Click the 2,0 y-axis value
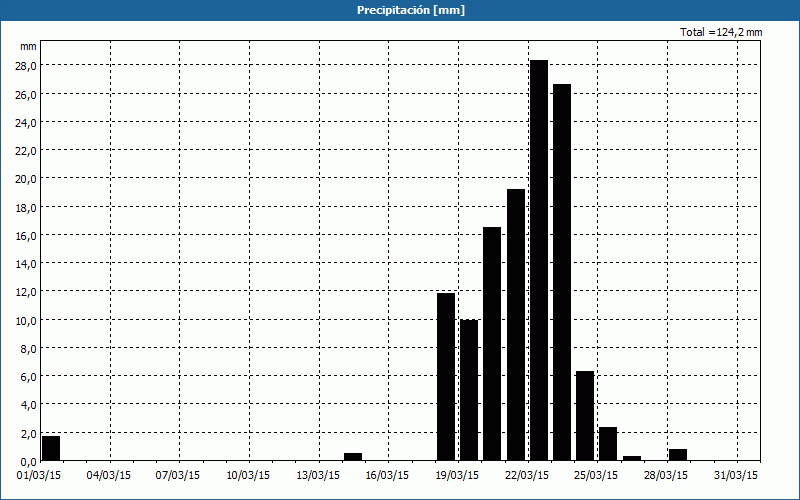 click(28, 434)
